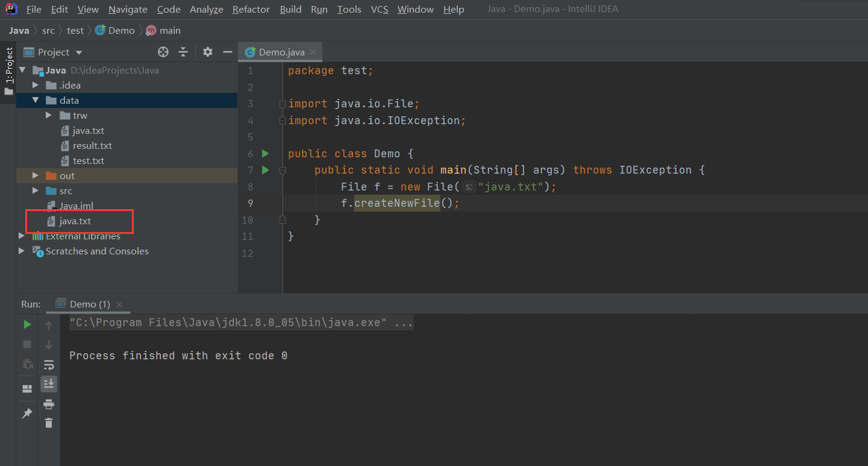Hide the Project panel with minus icon
868x466 pixels.
[228, 52]
